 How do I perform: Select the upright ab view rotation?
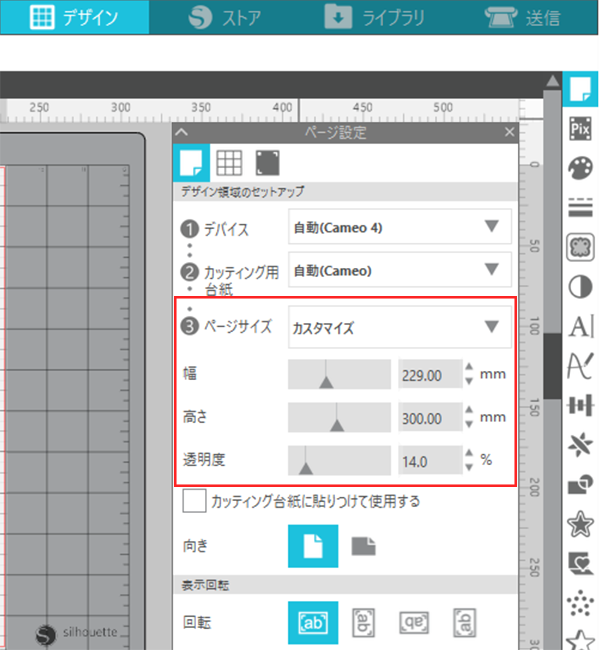313,623
